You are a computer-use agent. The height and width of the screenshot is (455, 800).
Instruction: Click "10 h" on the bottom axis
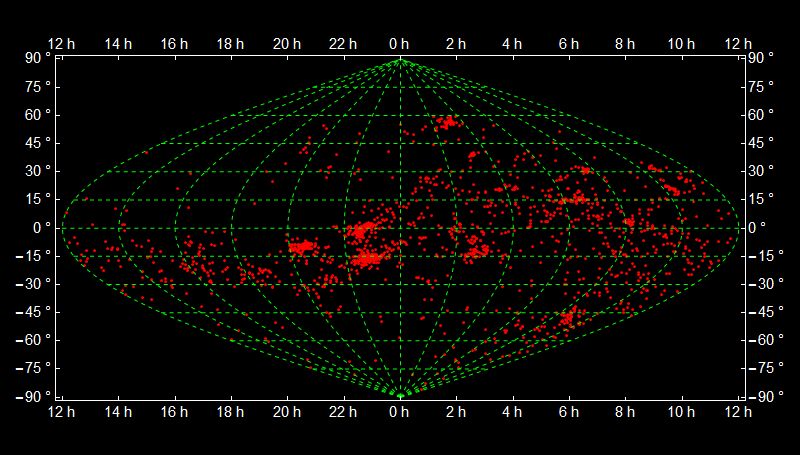click(682, 412)
